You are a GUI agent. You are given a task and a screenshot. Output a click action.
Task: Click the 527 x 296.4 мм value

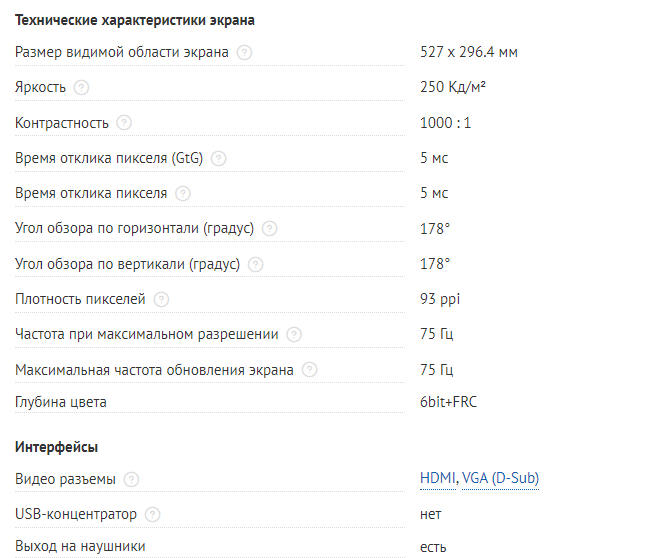pos(469,52)
